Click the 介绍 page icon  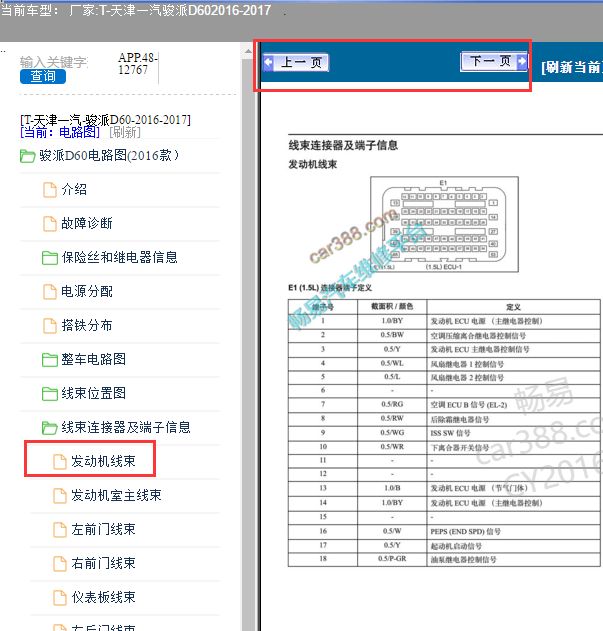50,190
